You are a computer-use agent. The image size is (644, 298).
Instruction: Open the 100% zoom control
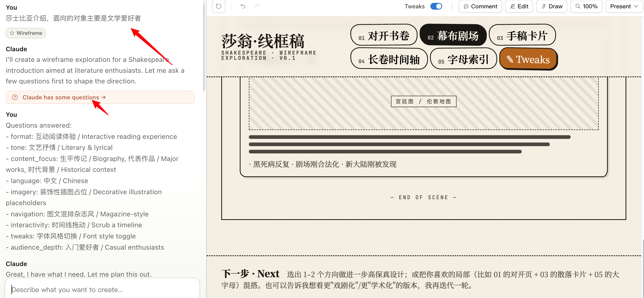(586, 6)
